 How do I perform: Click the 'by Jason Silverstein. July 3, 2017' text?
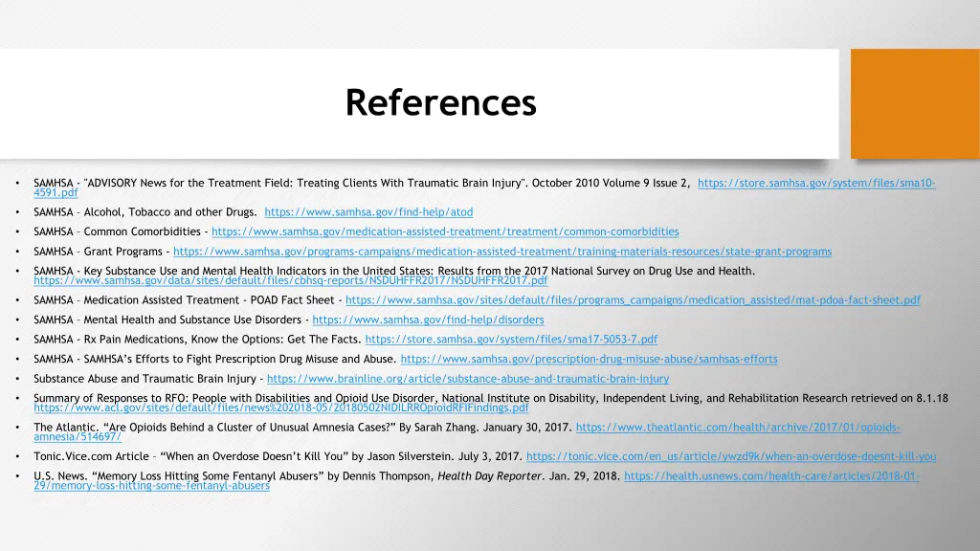pos(437,456)
